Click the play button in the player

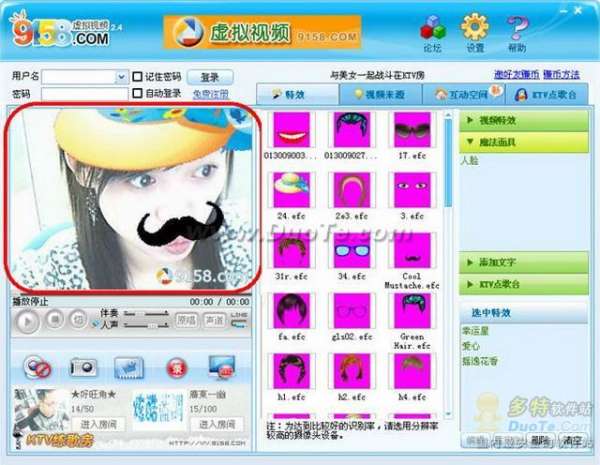click(x=27, y=321)
